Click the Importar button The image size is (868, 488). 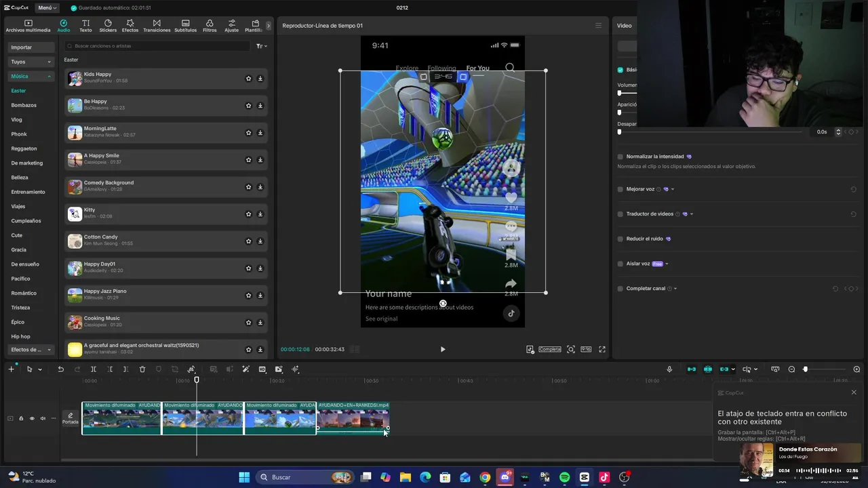tap(31, 47)
